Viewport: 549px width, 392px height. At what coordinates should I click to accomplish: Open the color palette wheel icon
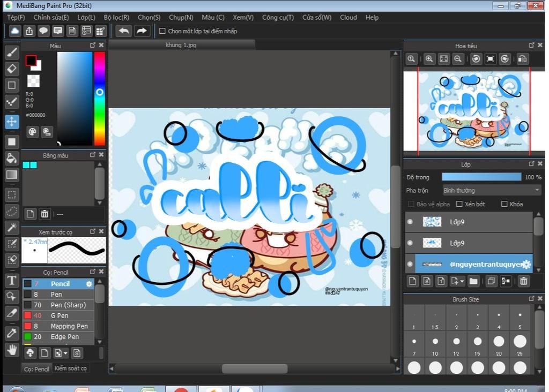pos(32,132)
